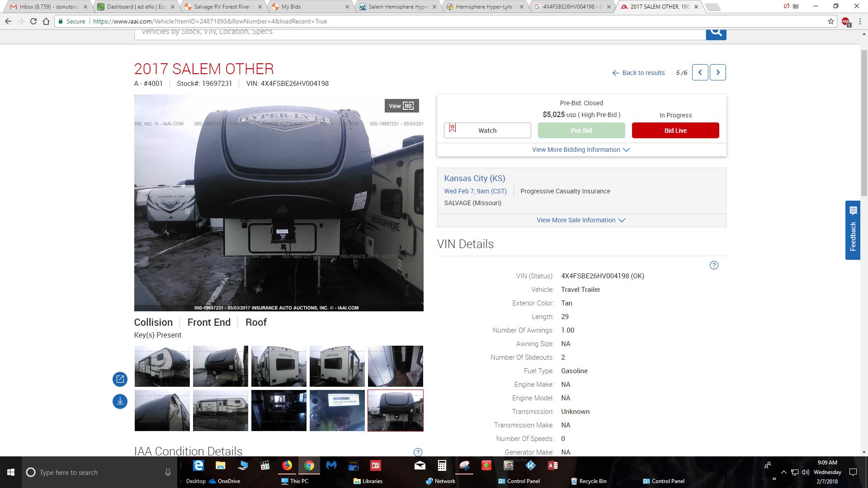This screenshot has height=488, width=868.
Task: Click the Cortana search box
Action: [99, 472]
